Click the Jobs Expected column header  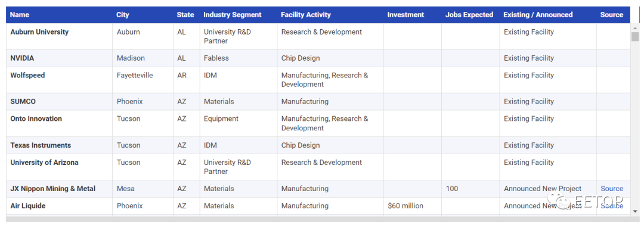(470, 15)
